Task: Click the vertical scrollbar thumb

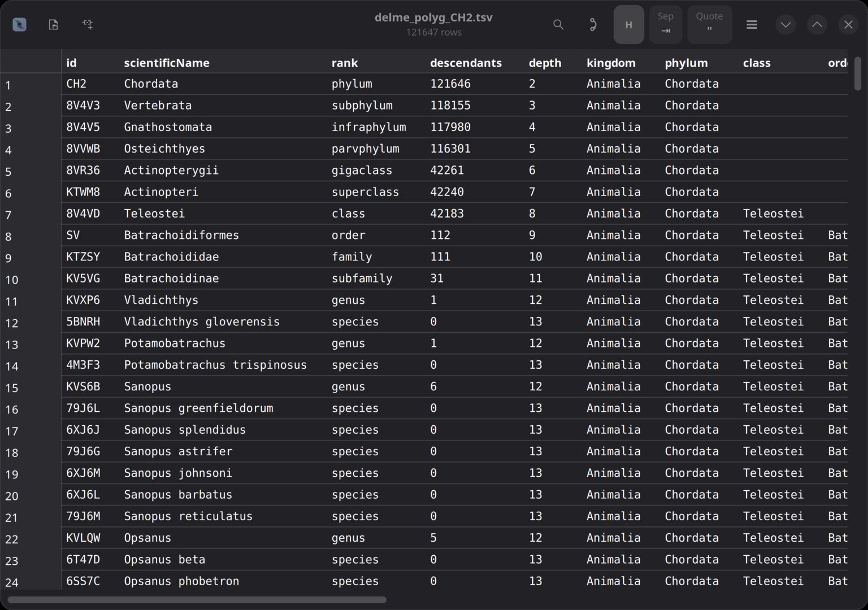Action: click(x=857, y=73)
